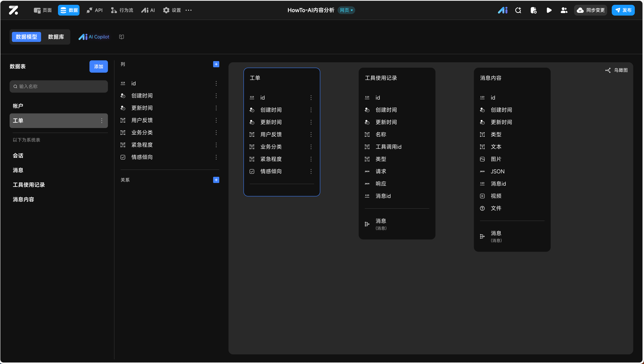Image resolution: width=644 pixels, height=364 pixels.
Task: Select the 工具使用记录 table in sidebar
Action: [29, 185]
